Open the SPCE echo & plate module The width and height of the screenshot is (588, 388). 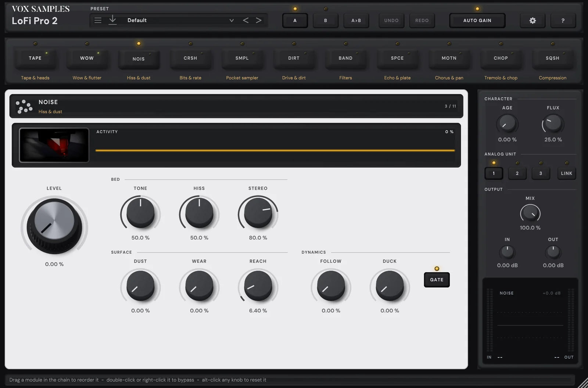[397, 59]
